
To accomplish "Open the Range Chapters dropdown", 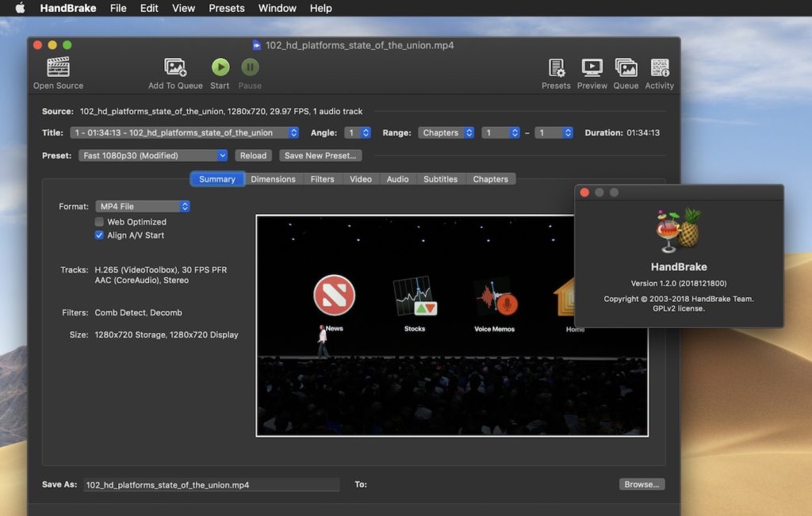I will 446,133.
